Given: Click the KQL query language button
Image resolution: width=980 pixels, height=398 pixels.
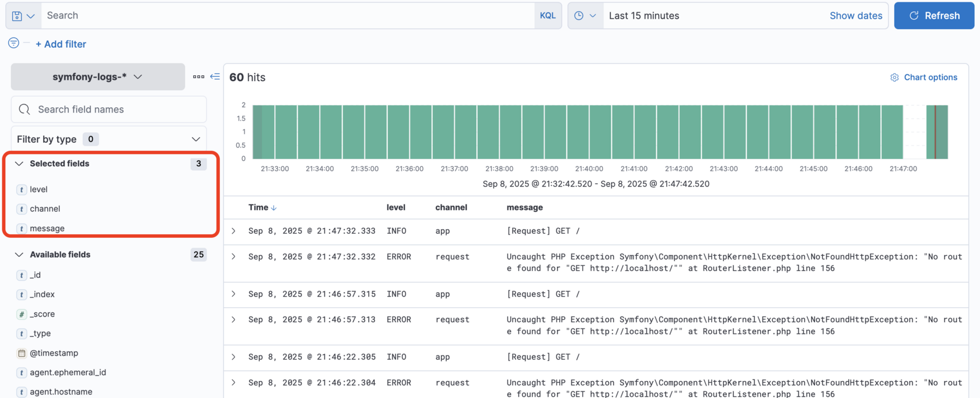Looking at the screenshot, I should 547,16.
